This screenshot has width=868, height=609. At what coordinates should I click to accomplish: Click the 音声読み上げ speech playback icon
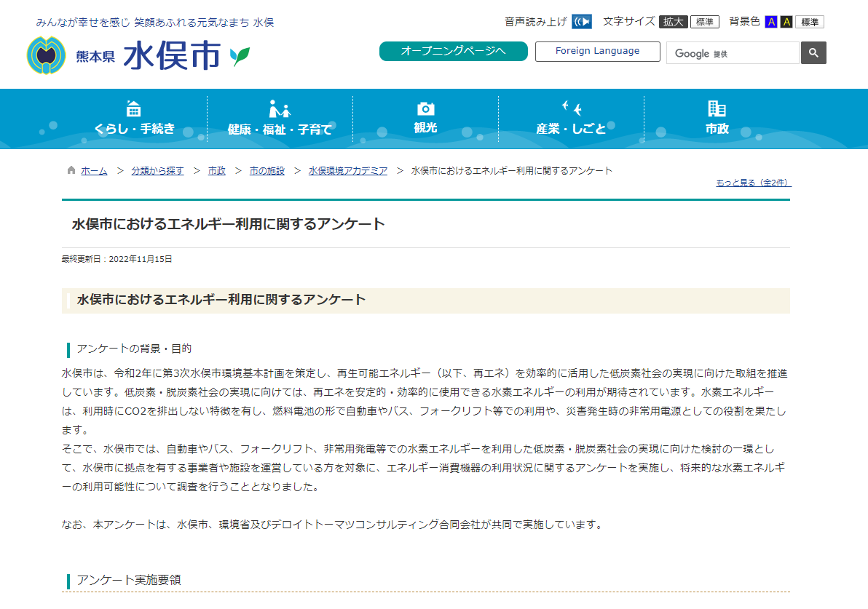pyautogui.click(x=580, y=21)
